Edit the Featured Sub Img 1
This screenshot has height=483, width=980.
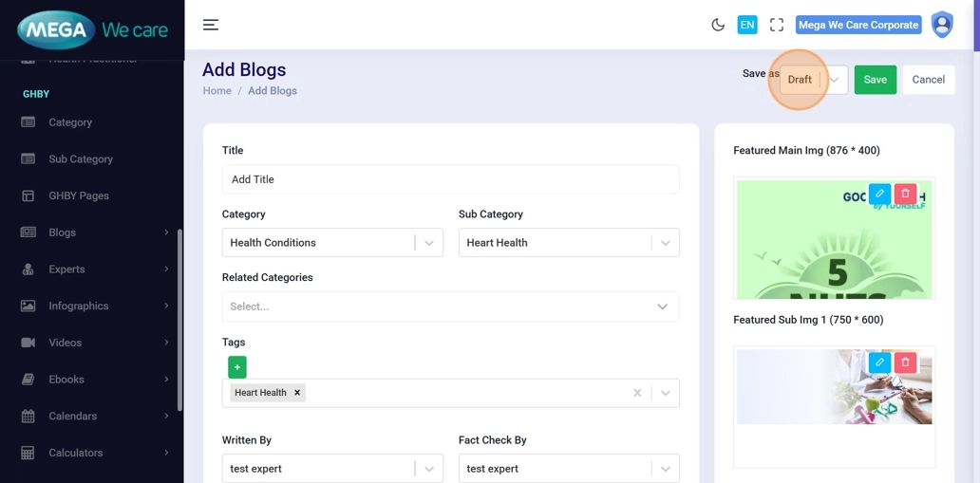click(879, 362)
